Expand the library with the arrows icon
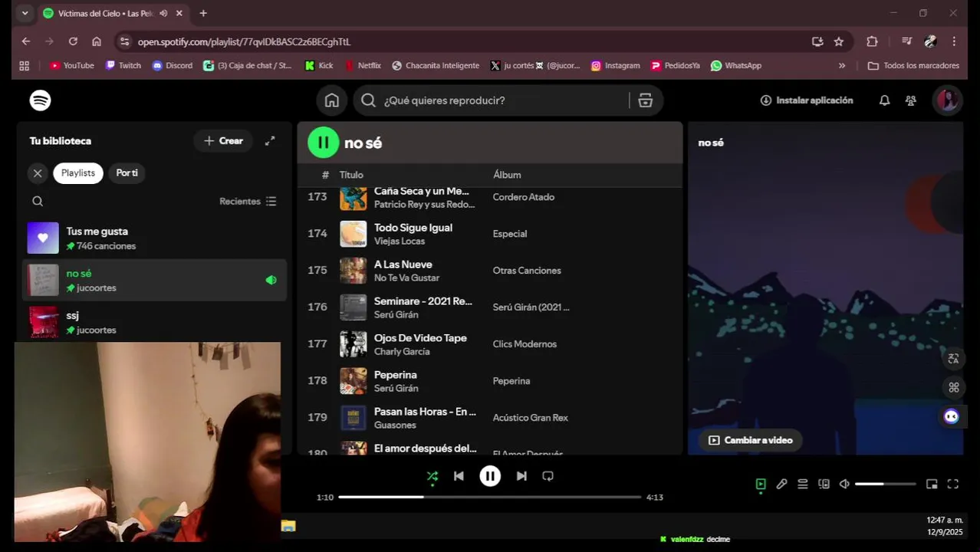 (270, 141)
